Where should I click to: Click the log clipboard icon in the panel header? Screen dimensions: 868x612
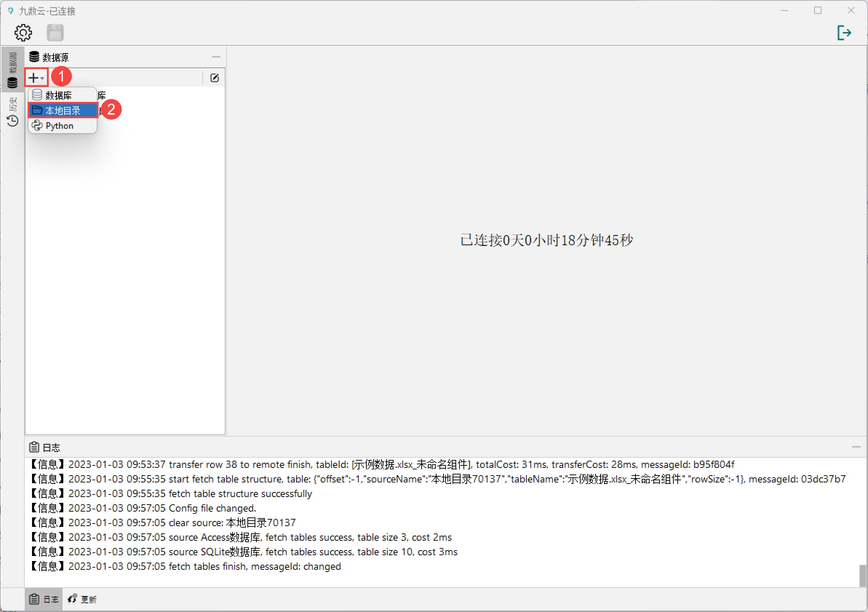34,447
